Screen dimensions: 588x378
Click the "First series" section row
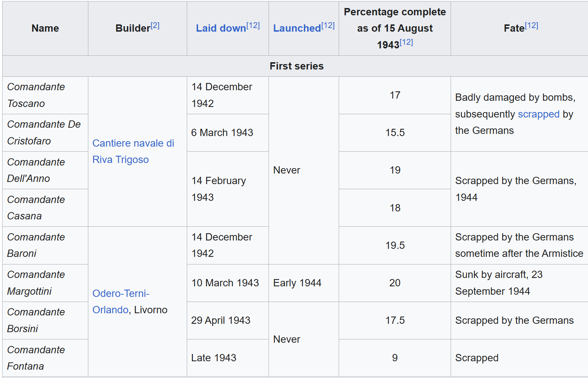tap(296, 66)
